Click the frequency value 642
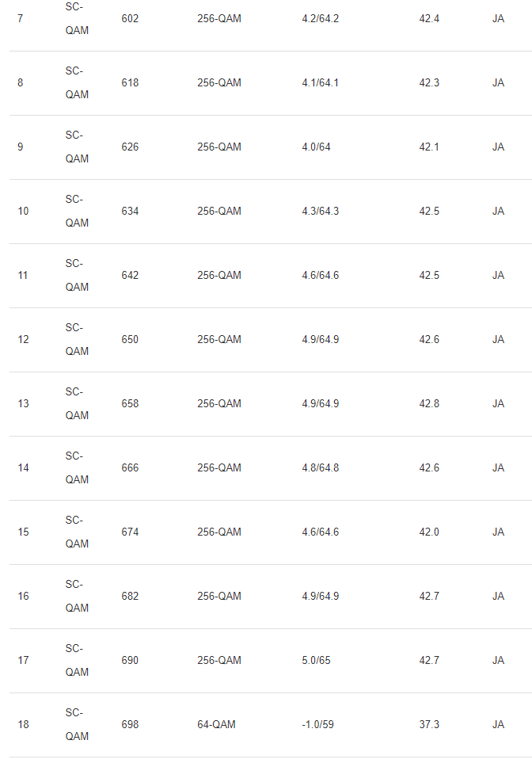 [130, 275]
